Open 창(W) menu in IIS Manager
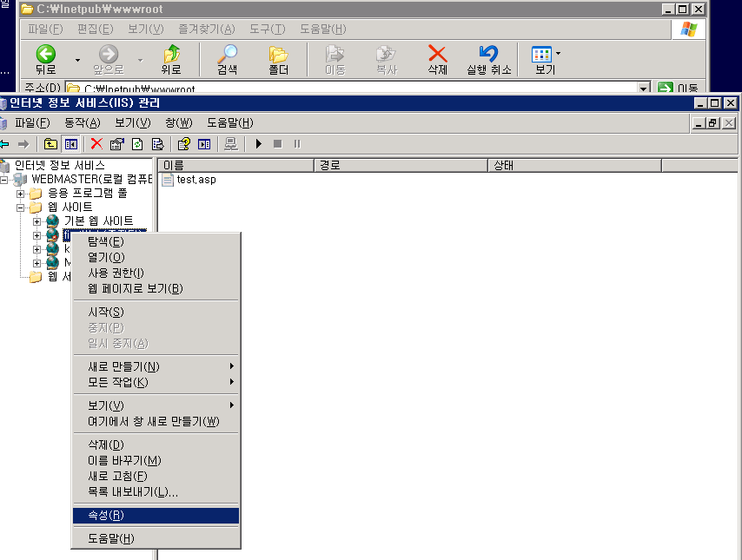This screenshot has width=742, height=560. point(179,123)
